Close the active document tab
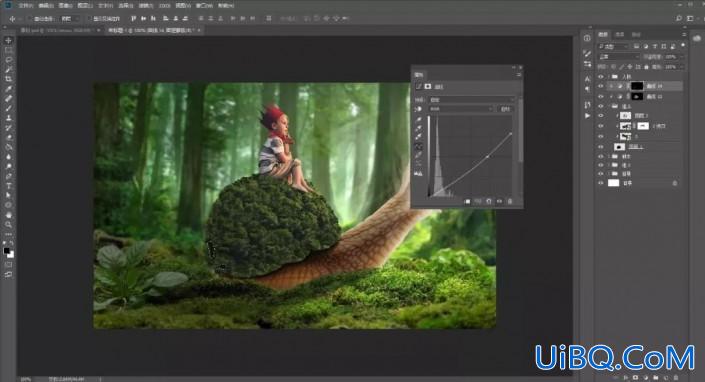This screenshot has width=705, height=382. click(199, 30)
